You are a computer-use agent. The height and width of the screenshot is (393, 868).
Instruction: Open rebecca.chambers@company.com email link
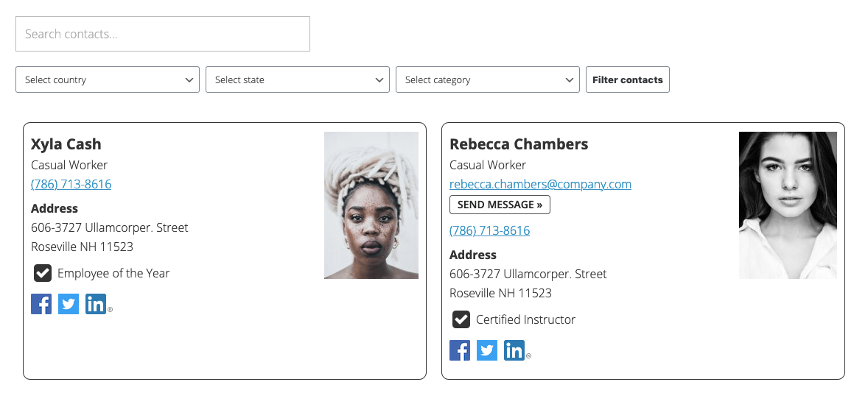[x=540, y=184]
